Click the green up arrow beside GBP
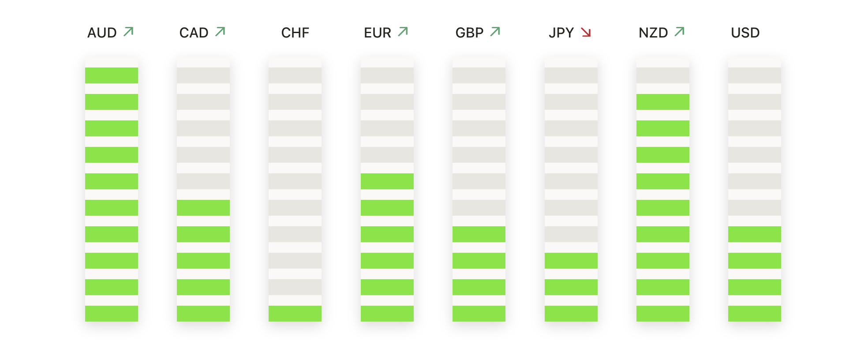 click(495, 32)
